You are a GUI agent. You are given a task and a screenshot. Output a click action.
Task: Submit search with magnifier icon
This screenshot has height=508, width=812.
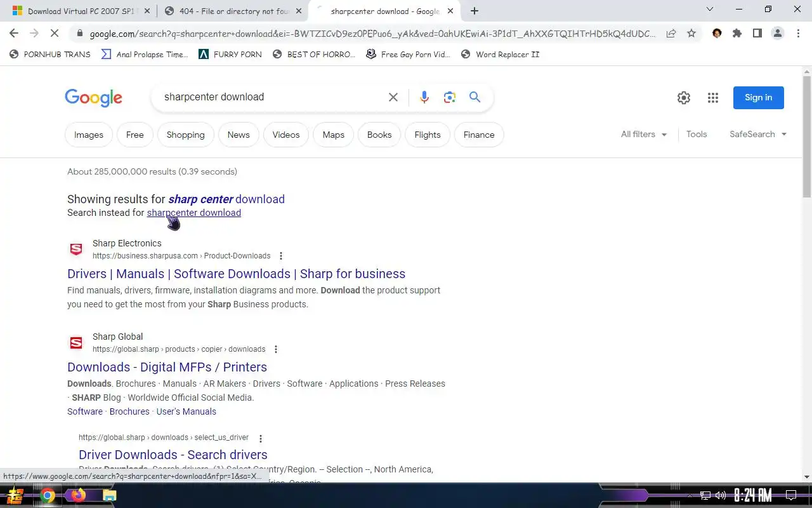[475, 97]
